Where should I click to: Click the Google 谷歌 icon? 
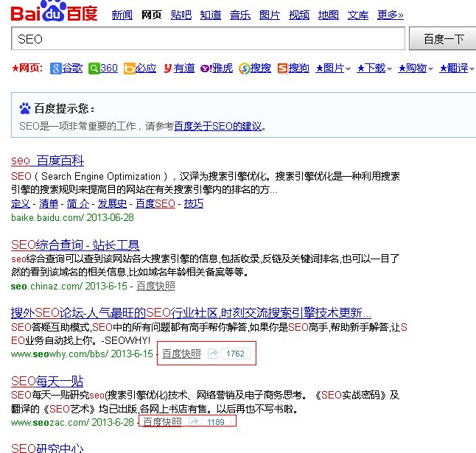click(55, 69)
